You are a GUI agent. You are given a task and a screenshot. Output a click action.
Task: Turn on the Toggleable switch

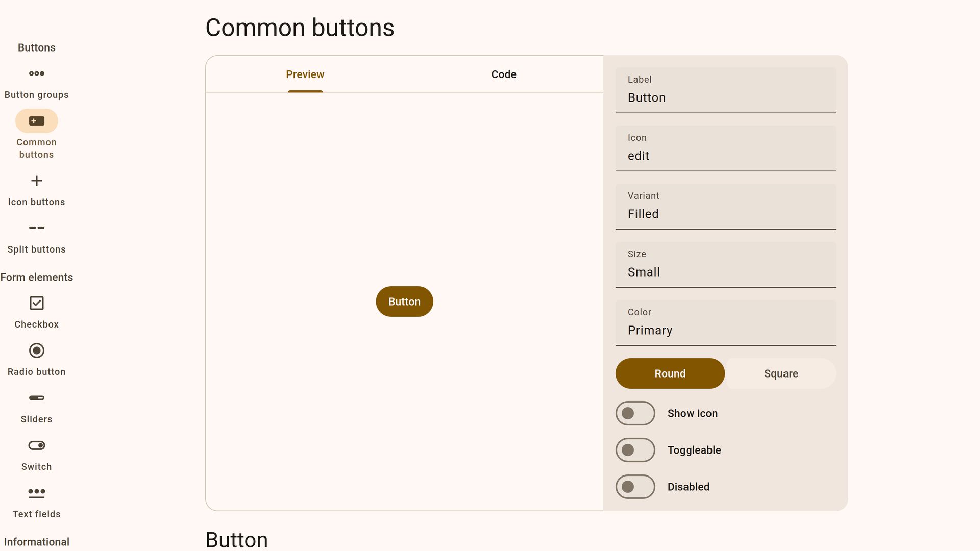[x=635, y=450]
